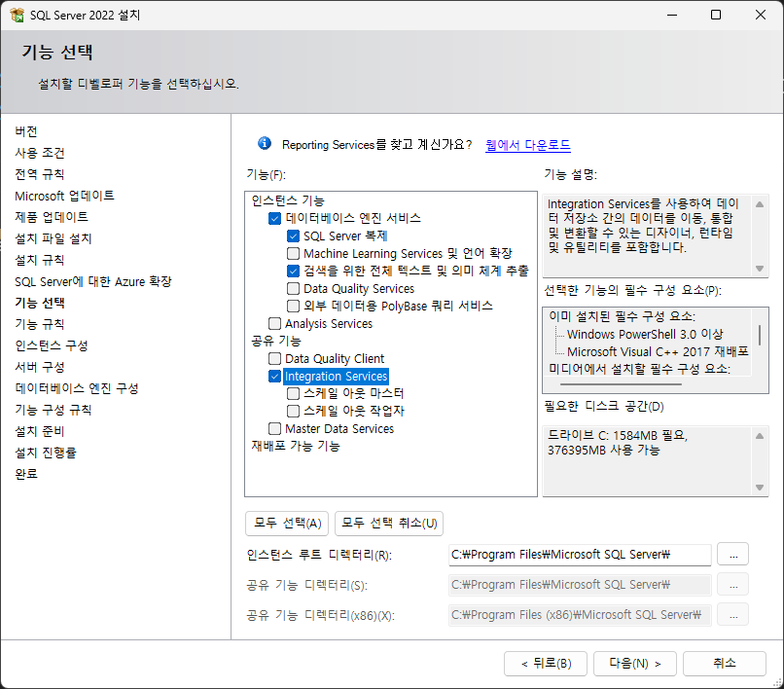784x689 pixels.
Task: Enable the 스케일 아웃 작업자 checkbox
Action: pos(293,412)
